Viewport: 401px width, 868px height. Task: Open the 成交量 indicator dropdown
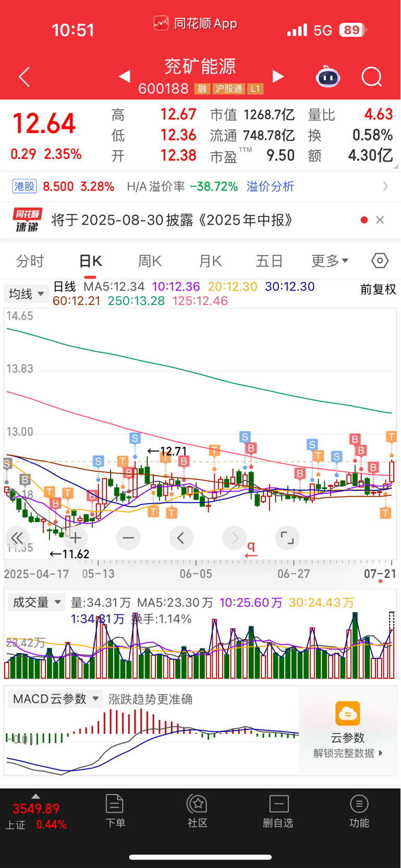click(x=37, y=603)
